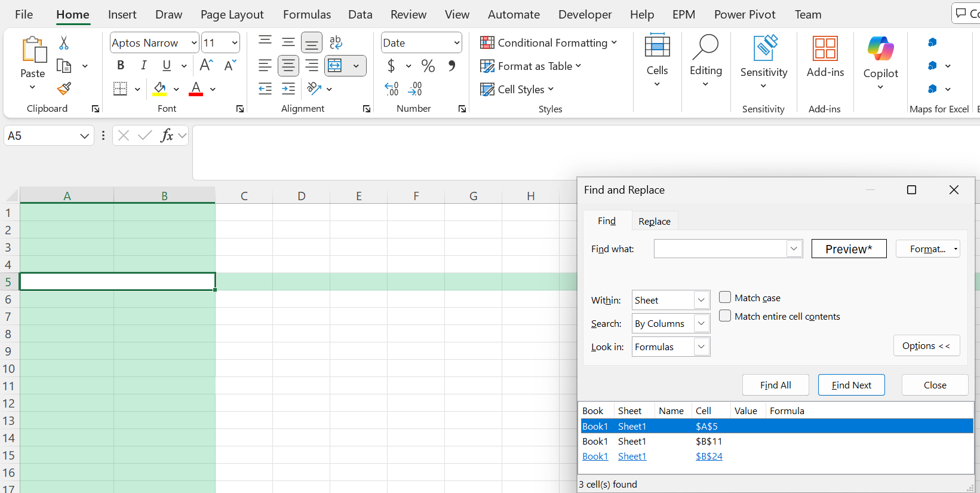Open the font size dropdown
Screen dimensions: 980x493
point(235,43)
